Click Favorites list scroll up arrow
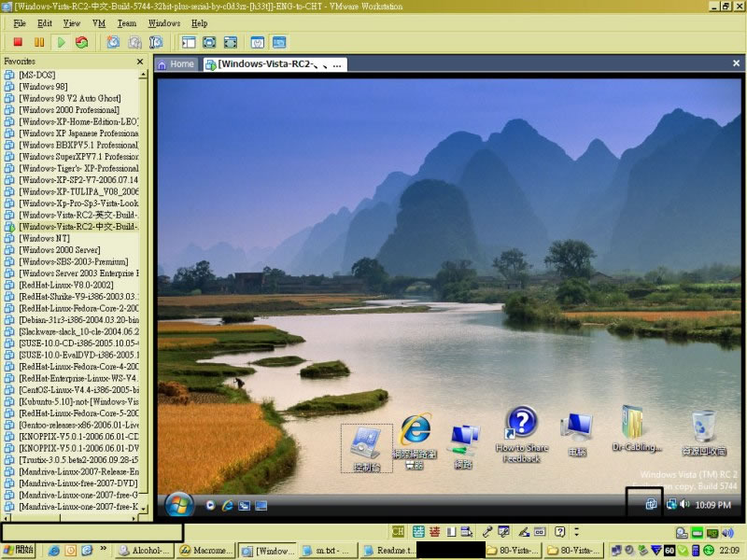The image size is (747, 560). (x=143, y=75)
